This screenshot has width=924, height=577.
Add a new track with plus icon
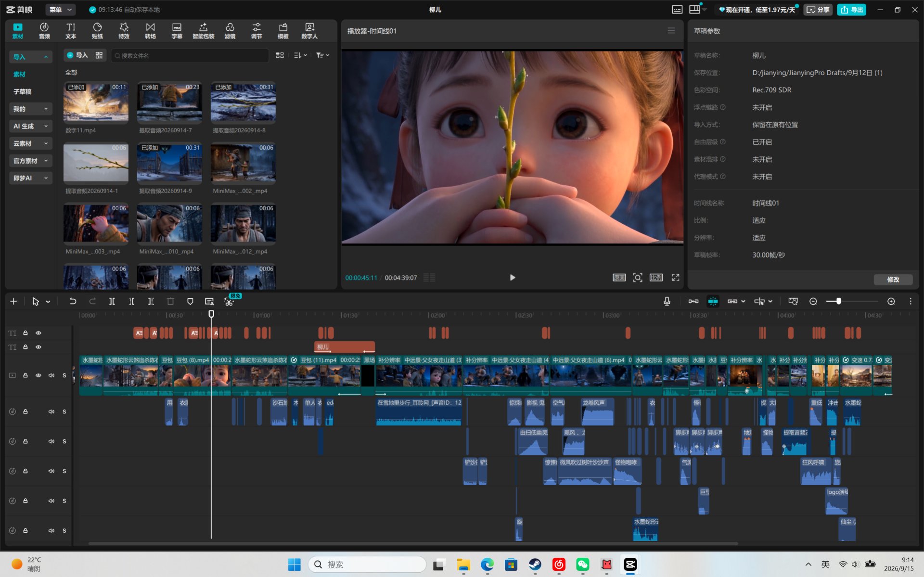[13, 301]
